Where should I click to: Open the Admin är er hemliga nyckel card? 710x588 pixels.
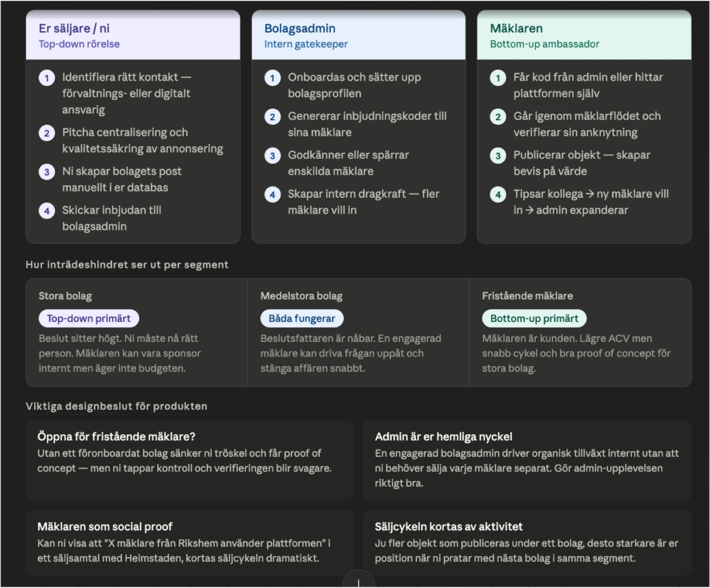coord(527,460)
